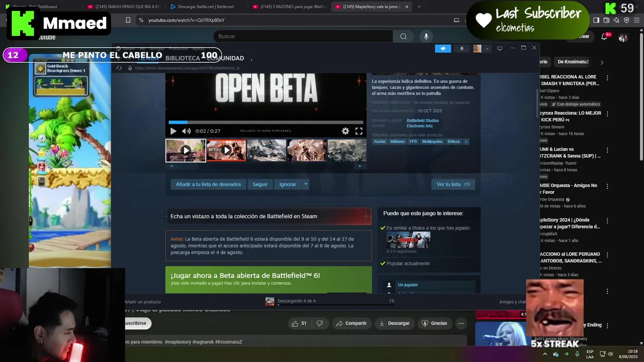Open YouTube notifications bell with 9+ badge
644x362 pixels.
point(605,36)
